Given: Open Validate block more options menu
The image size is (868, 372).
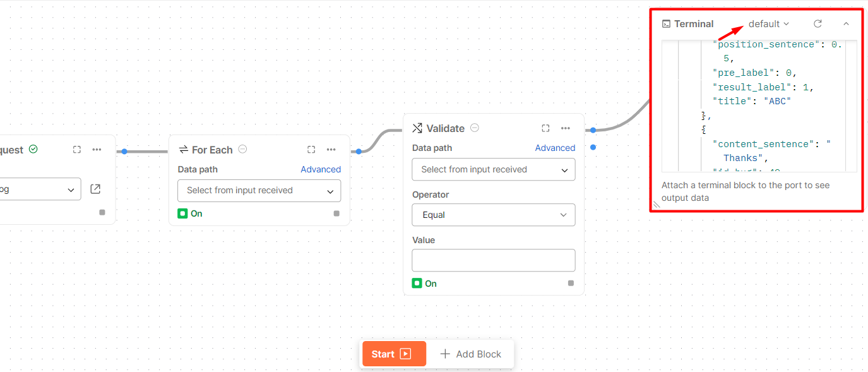Looking at the screenshot, I should [x=566, y=128].
